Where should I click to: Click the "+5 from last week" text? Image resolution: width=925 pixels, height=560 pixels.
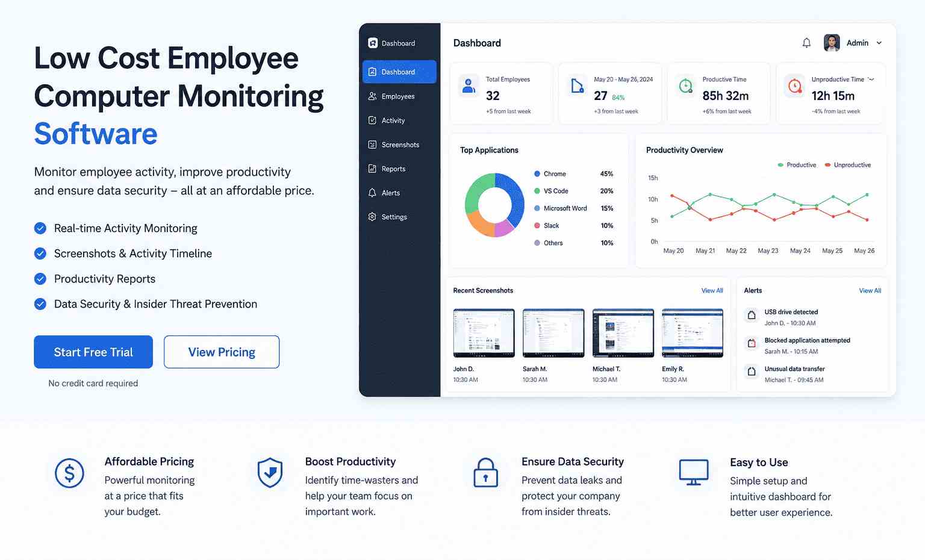(x=508, y=111)
